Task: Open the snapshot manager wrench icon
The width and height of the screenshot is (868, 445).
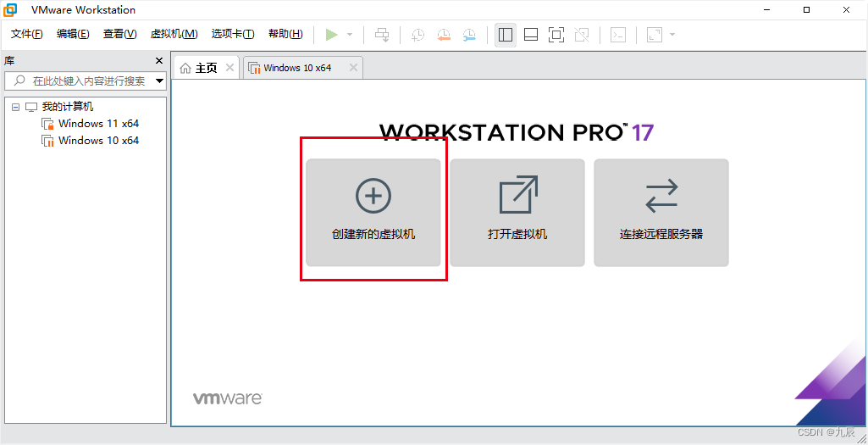Action: coord(469,35)
